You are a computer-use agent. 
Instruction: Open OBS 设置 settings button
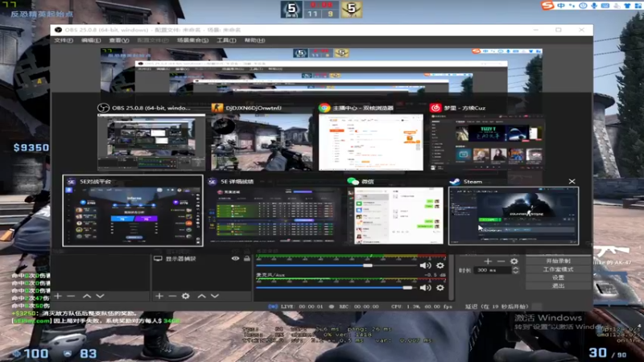coord(558,278)
